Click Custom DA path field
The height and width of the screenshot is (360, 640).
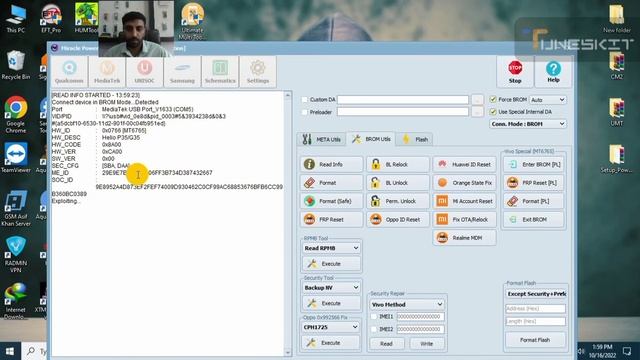pos(403,100)
